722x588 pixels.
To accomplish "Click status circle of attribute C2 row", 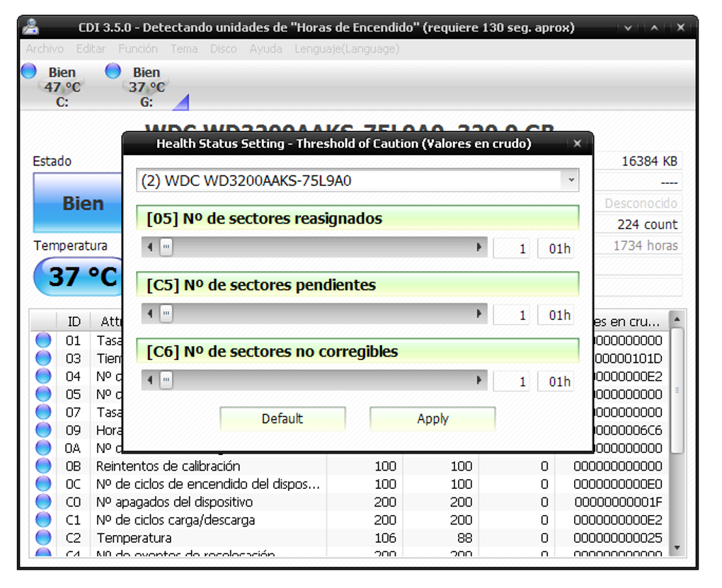I will point(43,537).
